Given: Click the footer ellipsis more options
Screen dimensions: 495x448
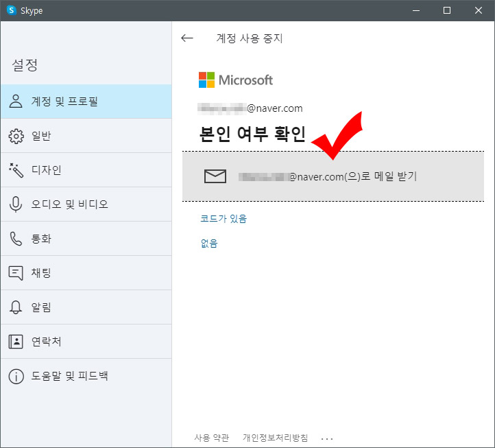Looking at the screenshot, I should pyautogui.click(x=327, y=438).
